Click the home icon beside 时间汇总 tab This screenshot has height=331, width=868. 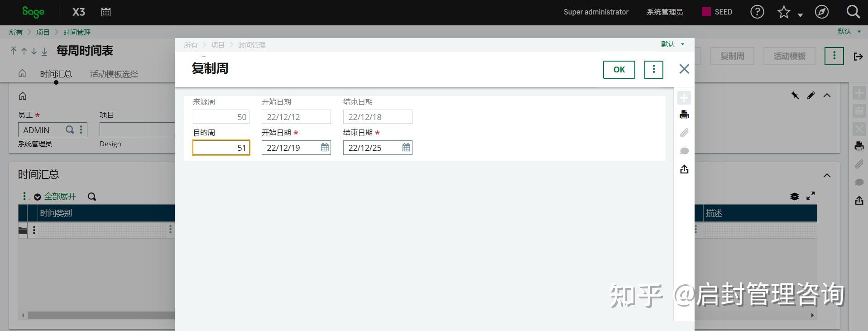(x=22, y=73)
